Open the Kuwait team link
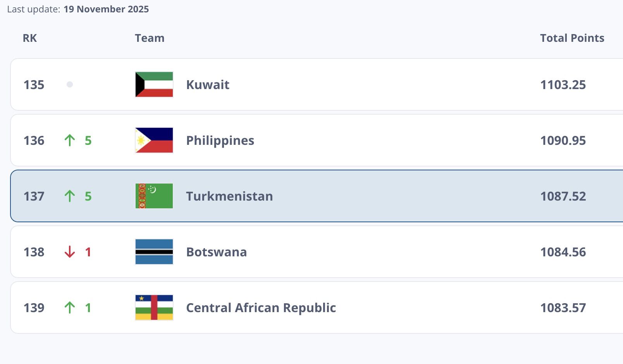 pos(208,84)
